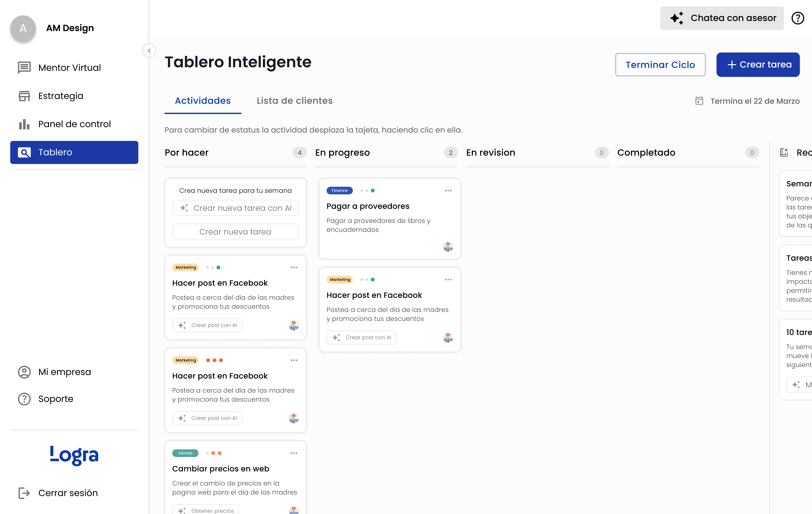Click the assignee avatar on Pagar a proveedores card

coord(448,247)
